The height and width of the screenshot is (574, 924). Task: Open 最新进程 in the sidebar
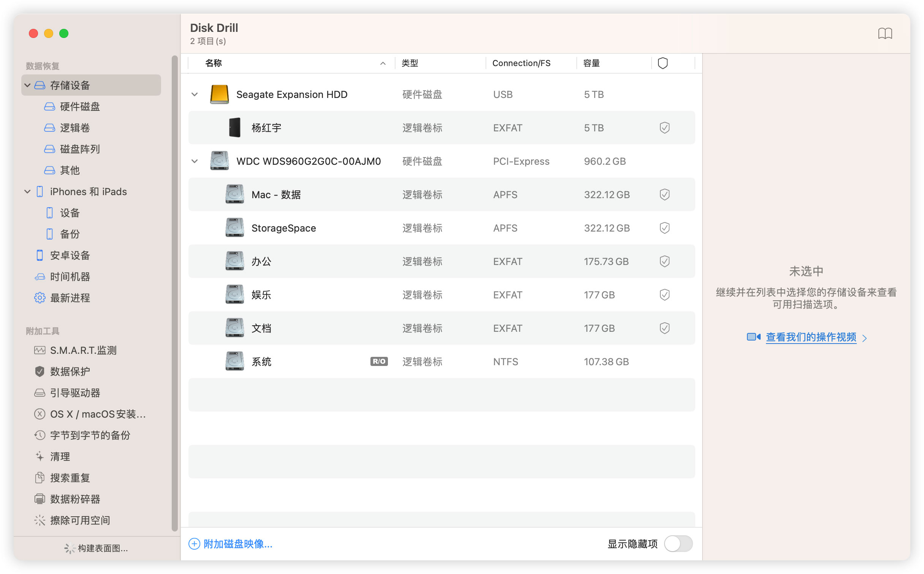pyautogui.click(x=62, y=298)
